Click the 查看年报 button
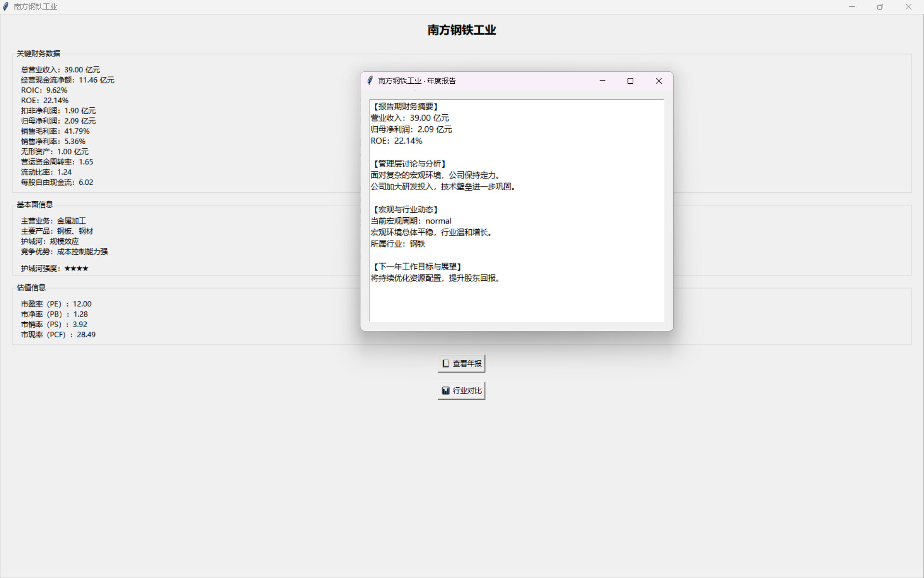924x578 pixels. point(461,364)
